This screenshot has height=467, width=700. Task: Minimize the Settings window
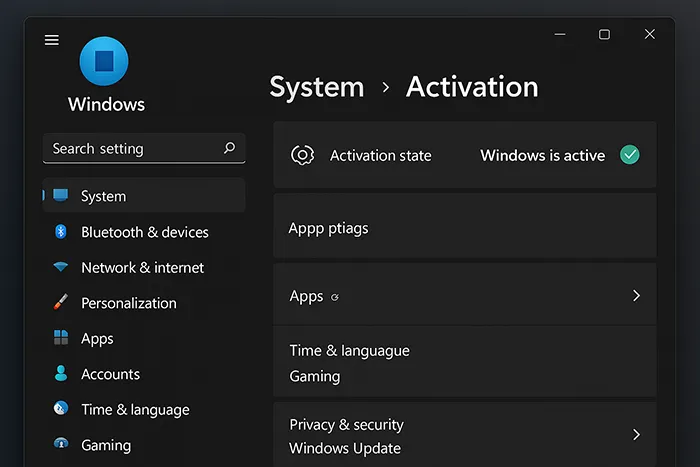pyautogui.click(x=560, y=34)
